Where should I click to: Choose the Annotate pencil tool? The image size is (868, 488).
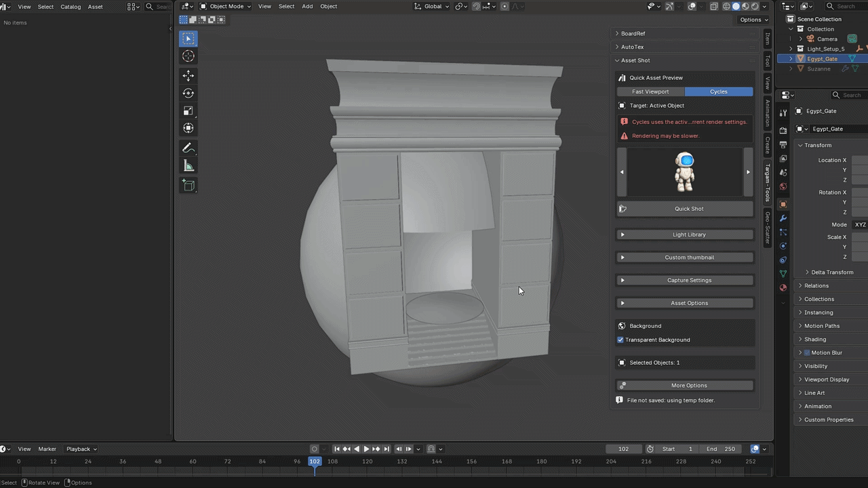click(x=189, y=148)
